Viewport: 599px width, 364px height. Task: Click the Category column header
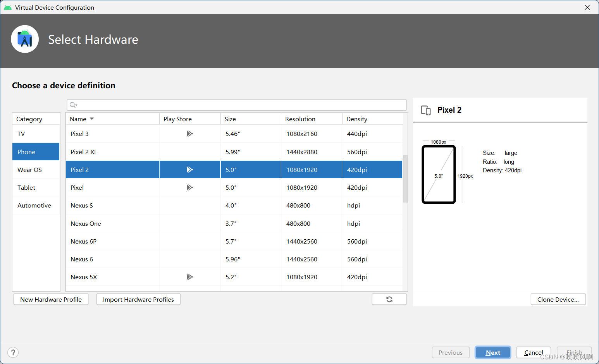pyautogui.click(x=36, y=119)
